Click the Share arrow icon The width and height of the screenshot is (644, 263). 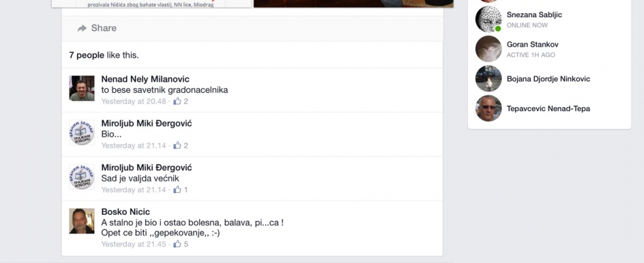(82, 28)
